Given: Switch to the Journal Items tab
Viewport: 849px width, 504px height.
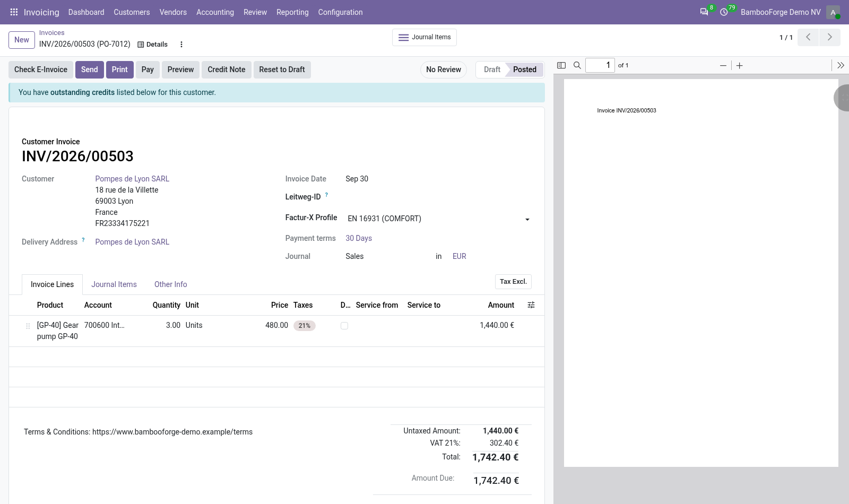Looking at the screenshot, I should tap(114, 284).
